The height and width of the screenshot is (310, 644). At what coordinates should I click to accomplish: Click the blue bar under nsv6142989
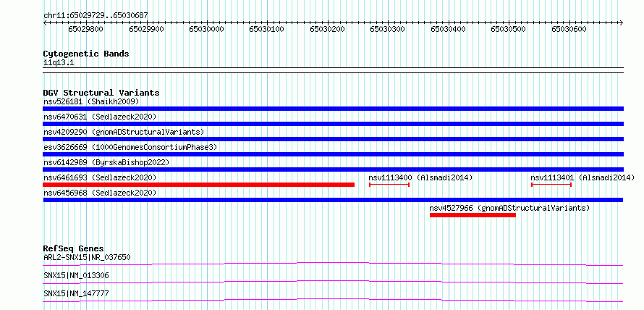[x=333, y=169]
